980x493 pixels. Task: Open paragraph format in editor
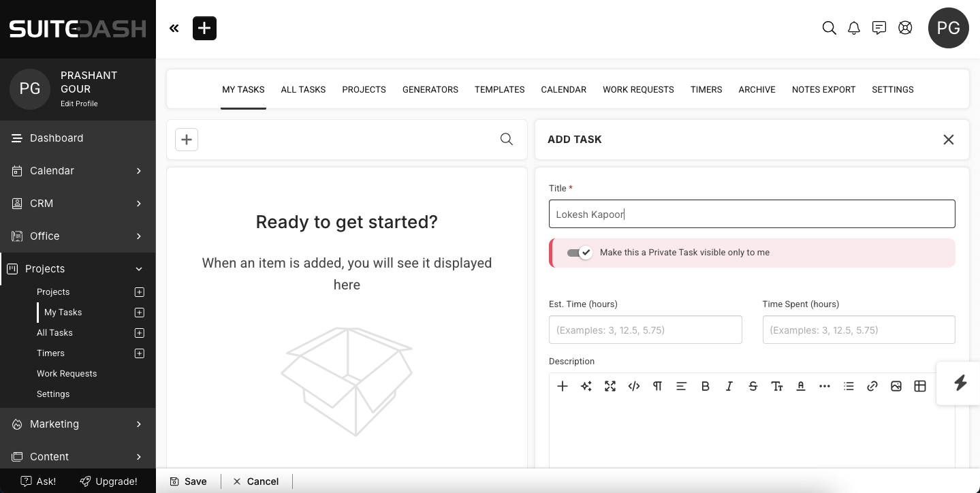658,386
